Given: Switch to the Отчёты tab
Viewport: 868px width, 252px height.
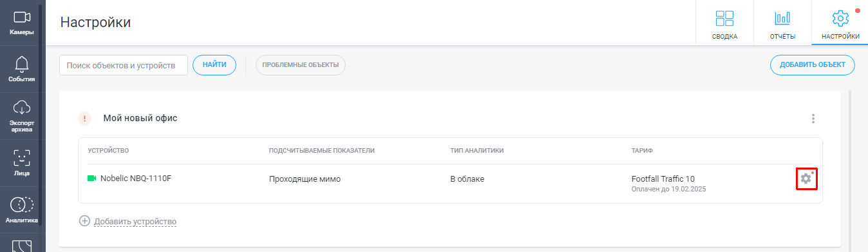Looking at the screenshot, I should pos(782,23).
